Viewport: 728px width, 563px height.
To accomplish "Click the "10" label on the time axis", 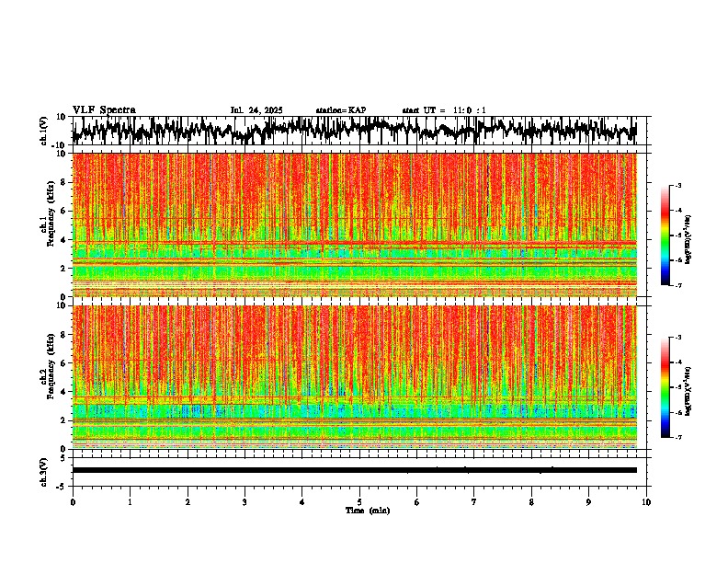I will pos(646,502).
